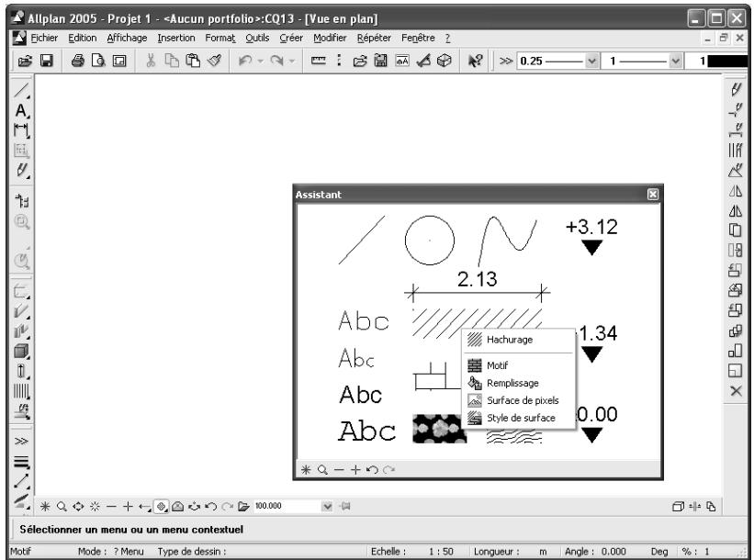The image size is (754, 560).
Task: Close the Assistant window
Action: (653, 195)
